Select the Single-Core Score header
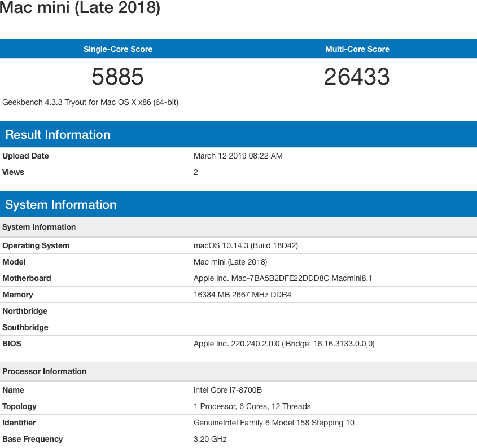The image size is (477, 448). 118,49
